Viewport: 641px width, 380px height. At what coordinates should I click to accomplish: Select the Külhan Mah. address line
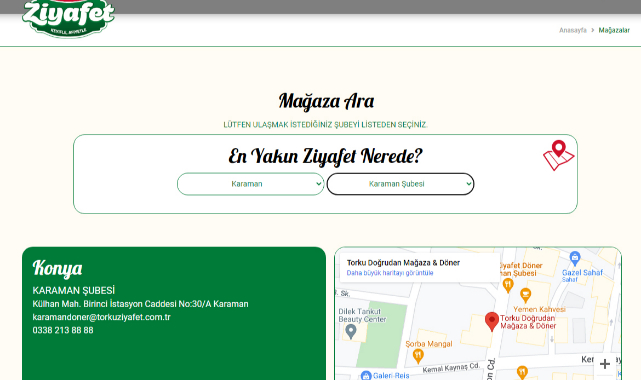140,304
